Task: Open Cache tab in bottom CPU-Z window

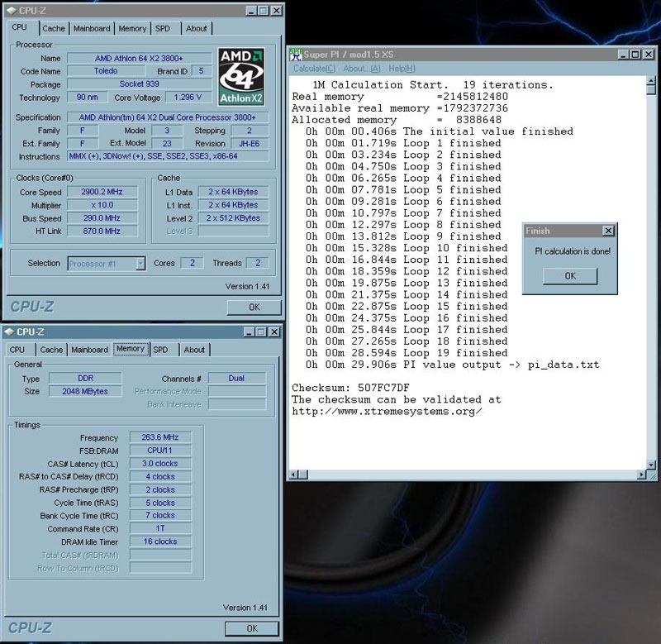Action: point(51,350)
